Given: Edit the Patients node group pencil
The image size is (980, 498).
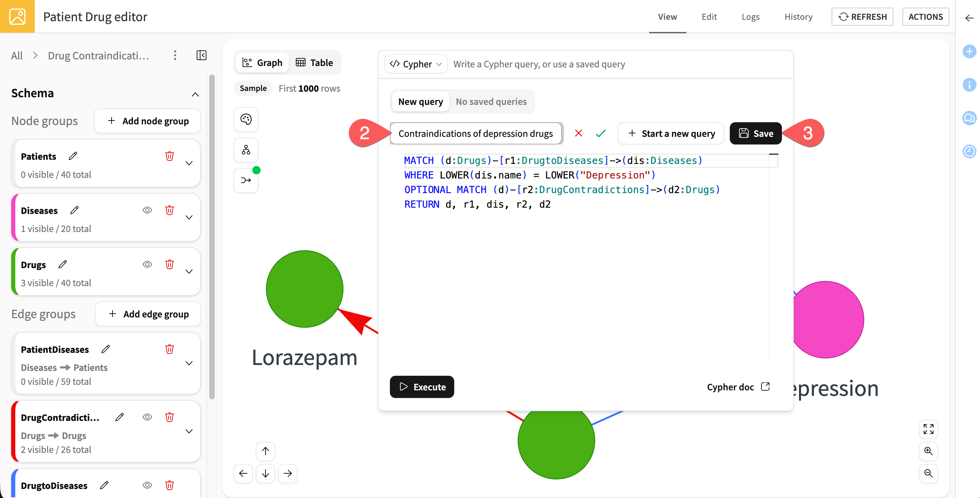Looking at the screenshot, I should pos(73,156).
